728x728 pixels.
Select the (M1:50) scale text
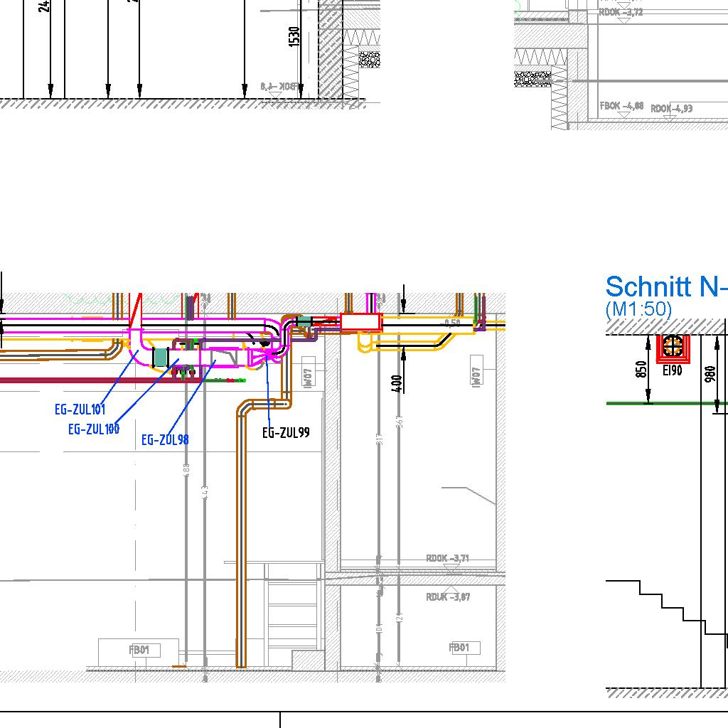point(638,309)
